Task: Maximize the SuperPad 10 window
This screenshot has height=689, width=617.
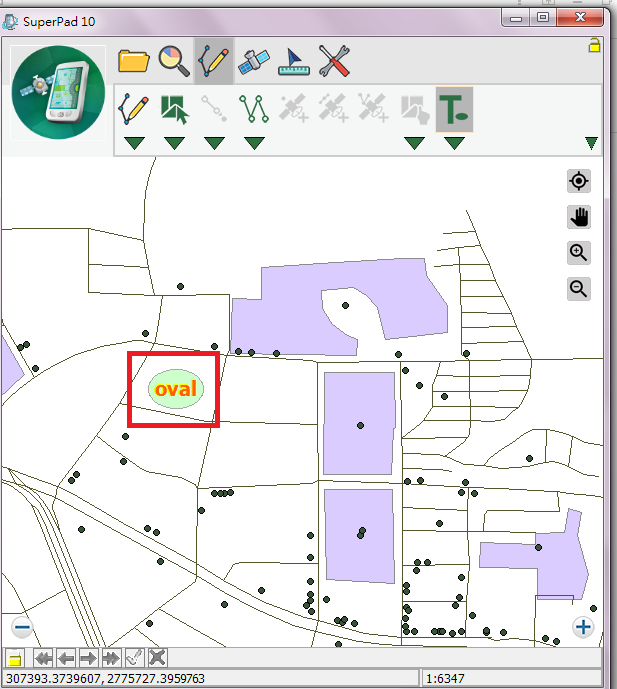Action: tap(543, 18)
